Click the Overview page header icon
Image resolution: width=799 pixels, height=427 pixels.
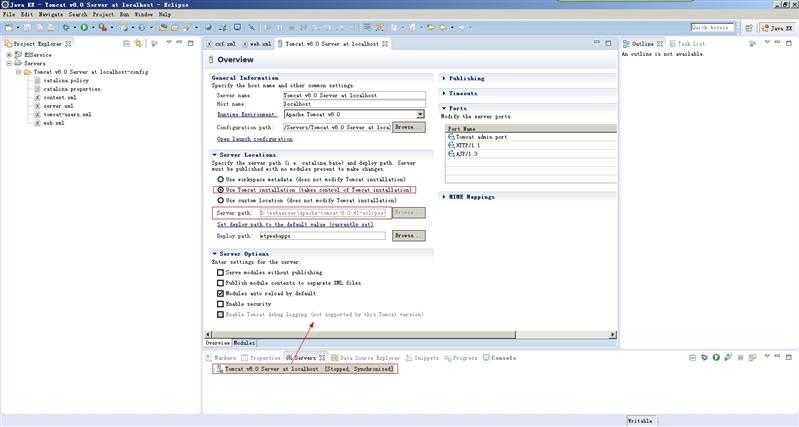[x=211, y=60]
